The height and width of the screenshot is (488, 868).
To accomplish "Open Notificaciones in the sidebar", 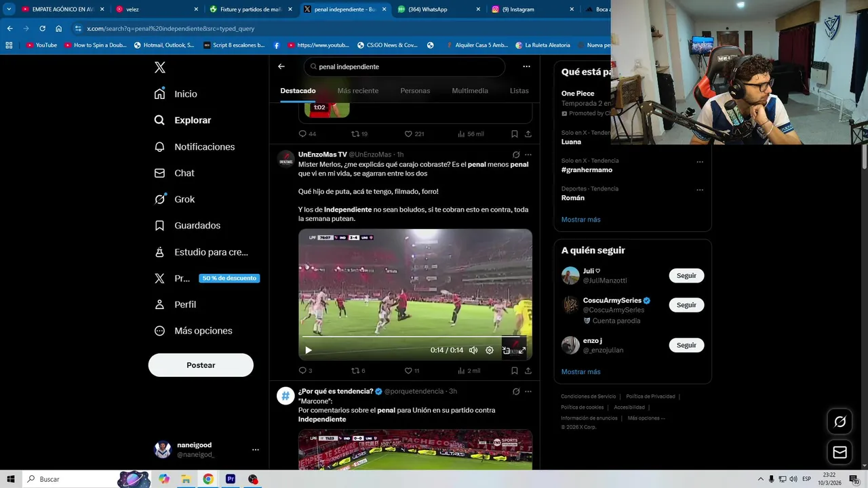I will (194, 146).
